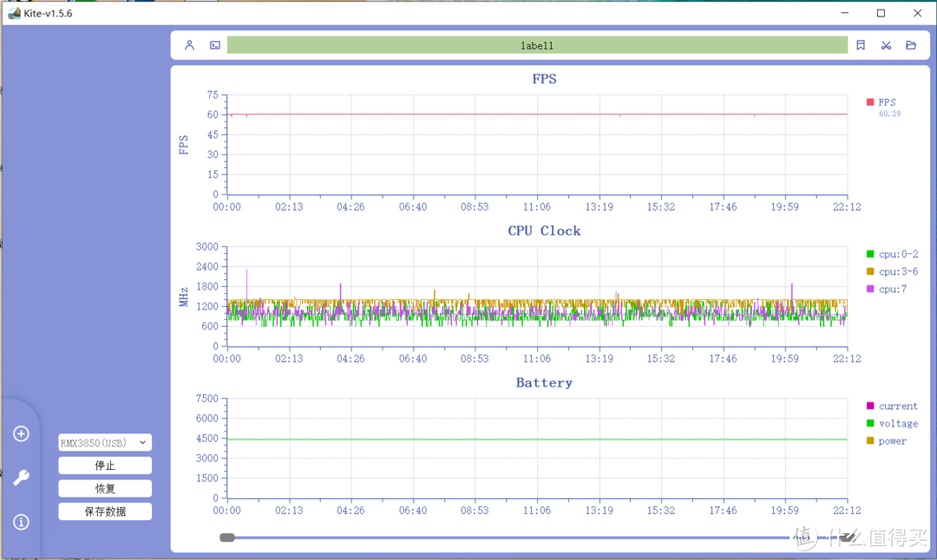
Task: Toggle the cpu:0-2 legend entry
Action: [x=897, y=254]
